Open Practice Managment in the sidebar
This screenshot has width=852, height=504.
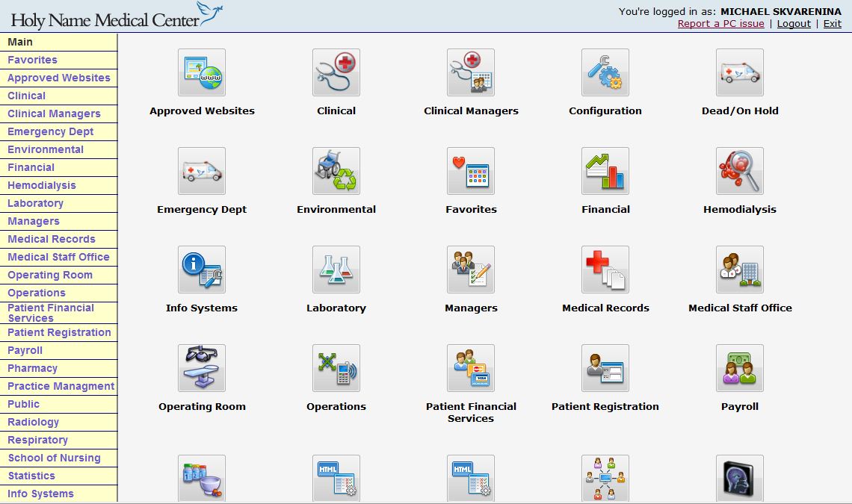[59, 386]
